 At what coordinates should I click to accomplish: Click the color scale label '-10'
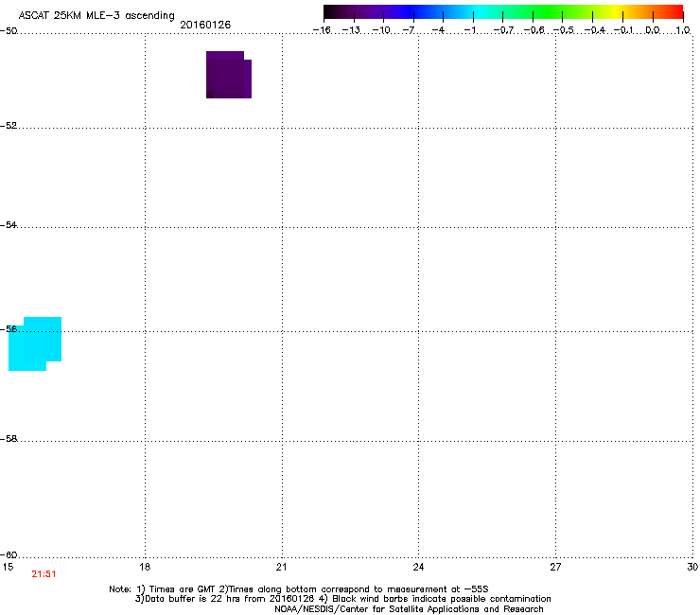click(381, 30)
